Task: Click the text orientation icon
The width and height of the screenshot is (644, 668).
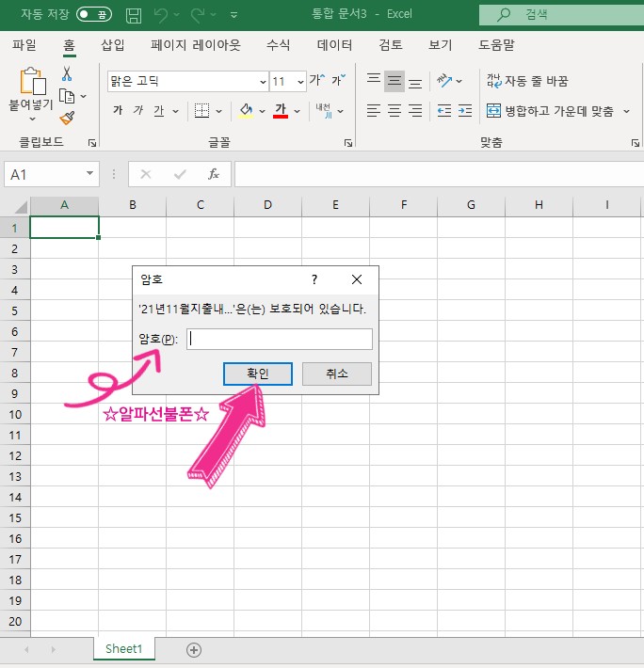Action: coord(444,80)
